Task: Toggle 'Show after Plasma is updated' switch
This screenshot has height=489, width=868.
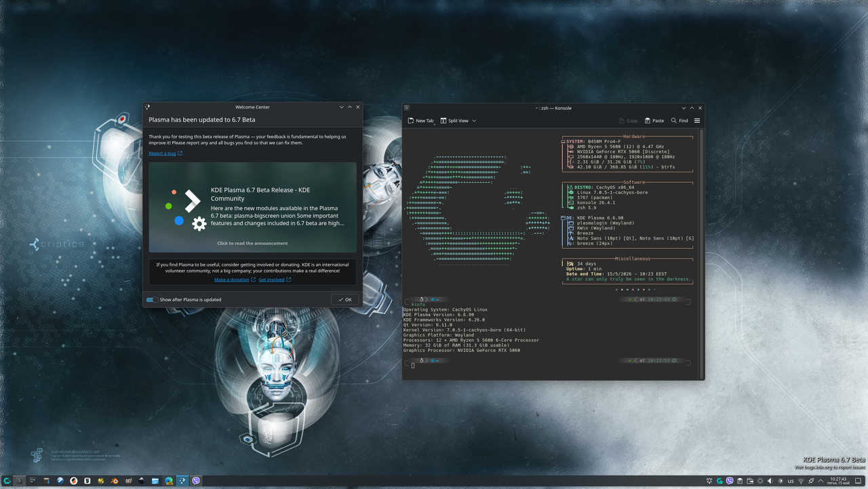Action: [x=152, y=299]
